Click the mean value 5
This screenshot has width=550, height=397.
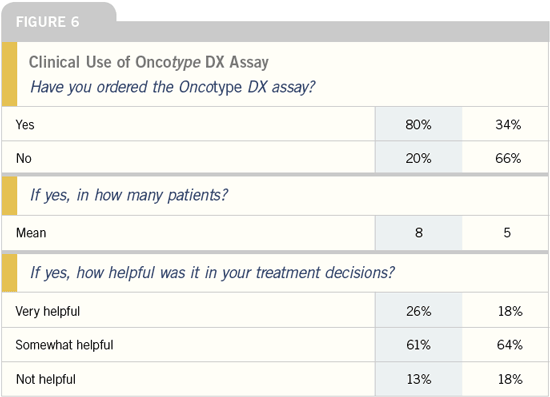tap(507, 233)
